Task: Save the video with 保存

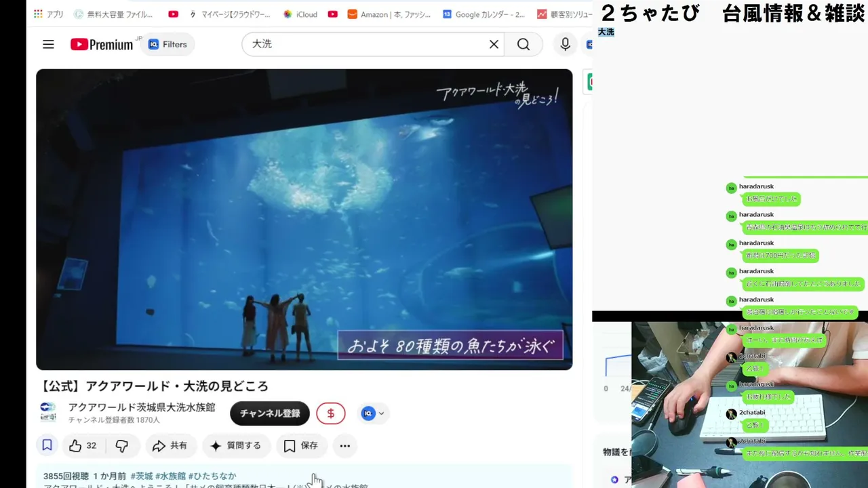Action: pos(300,446)
